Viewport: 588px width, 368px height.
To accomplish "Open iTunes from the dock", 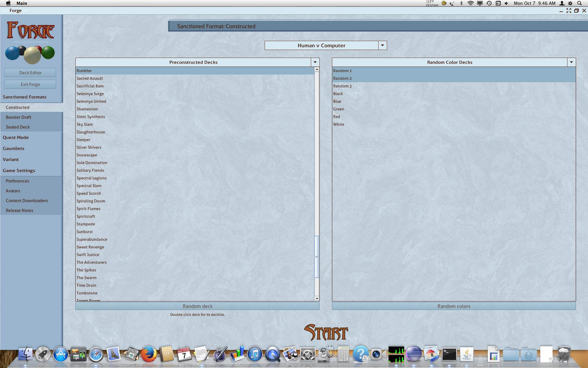I will pos(254,355).
